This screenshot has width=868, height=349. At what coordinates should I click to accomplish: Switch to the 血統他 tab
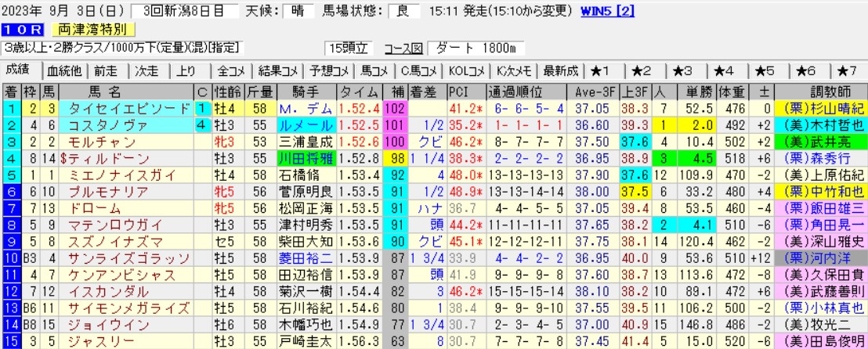point(63,70)
